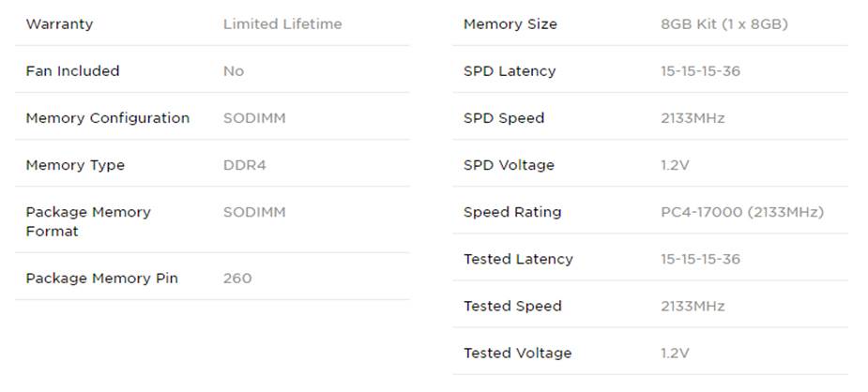This screenshot has width=868, height=392.
Task: Click the Fan Included label
Action: (x=72, y=71)
